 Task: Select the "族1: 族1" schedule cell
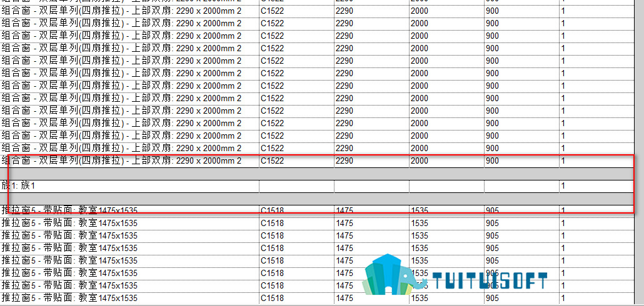[130, 186]
